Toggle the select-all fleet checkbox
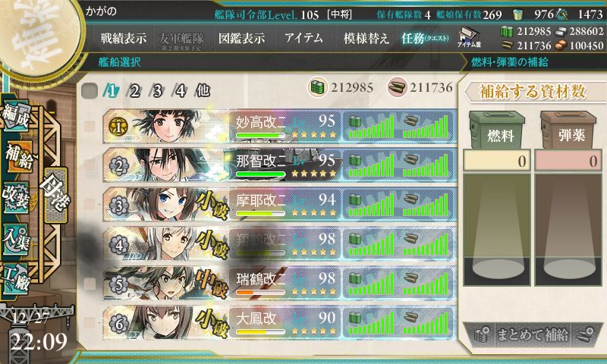This screenshot has width=607, height=364. pyautogui.click(x=90, y=91)
